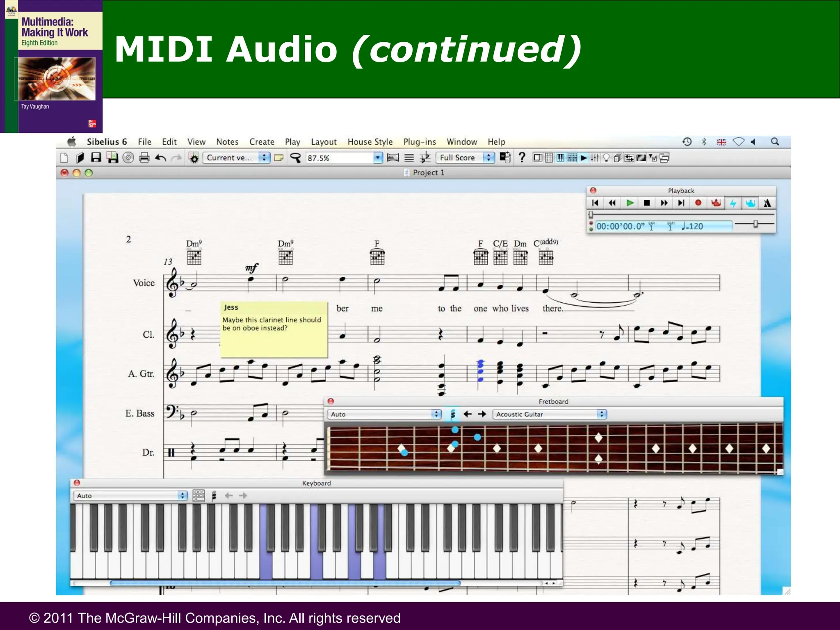Screen dimensions: 840x630
Task: Click the right arrow in Fretboard window
Action: [x=482, y=414]
